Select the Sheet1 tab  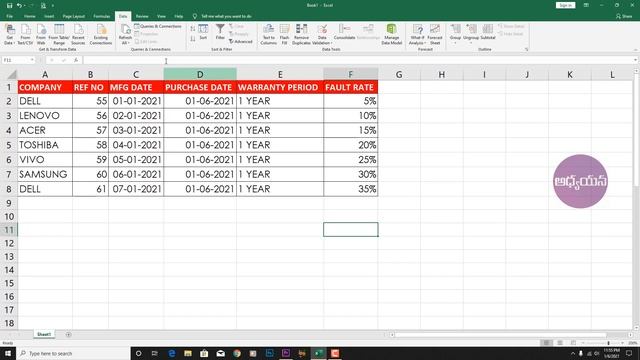(x=44, y=334)
